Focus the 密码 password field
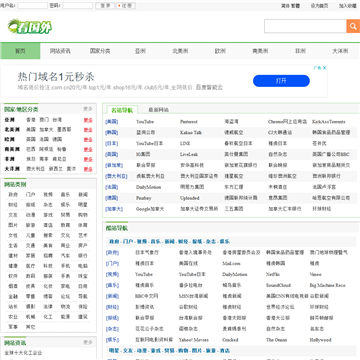Image resolution: width=360 pixels, height=360 pixels. coord(78,6)
